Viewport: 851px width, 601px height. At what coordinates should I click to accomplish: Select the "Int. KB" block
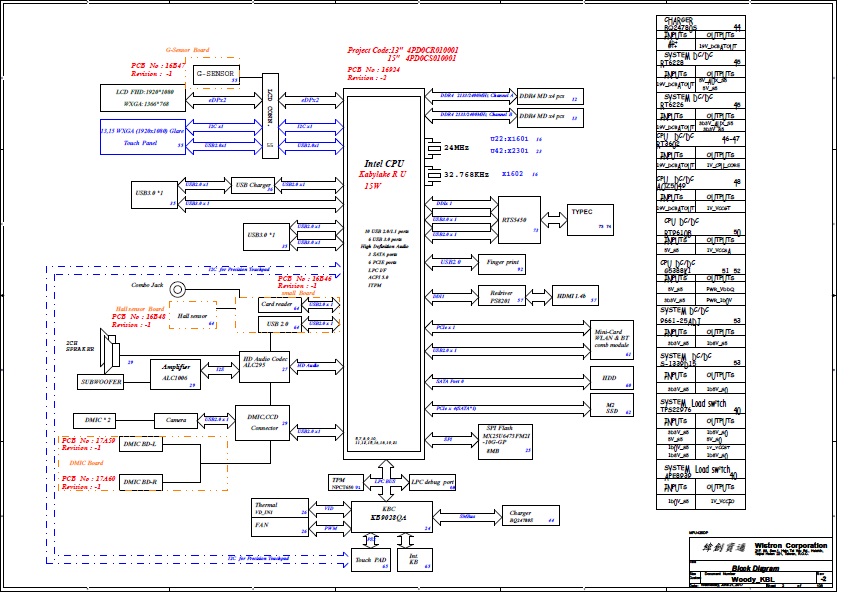tap(415, 560)
